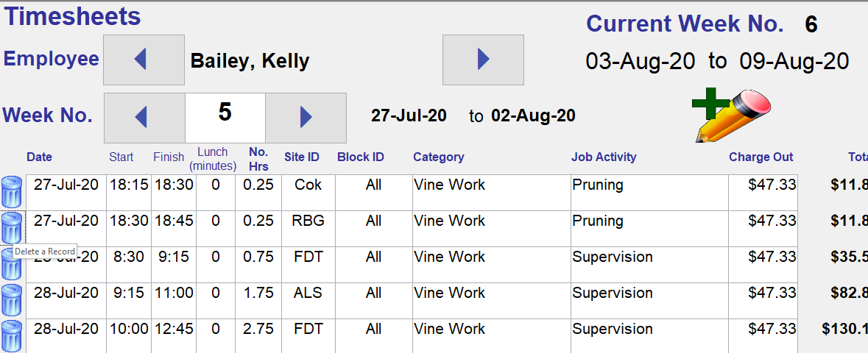
Task: Advance to next week number
Action: tap(306, 118)
